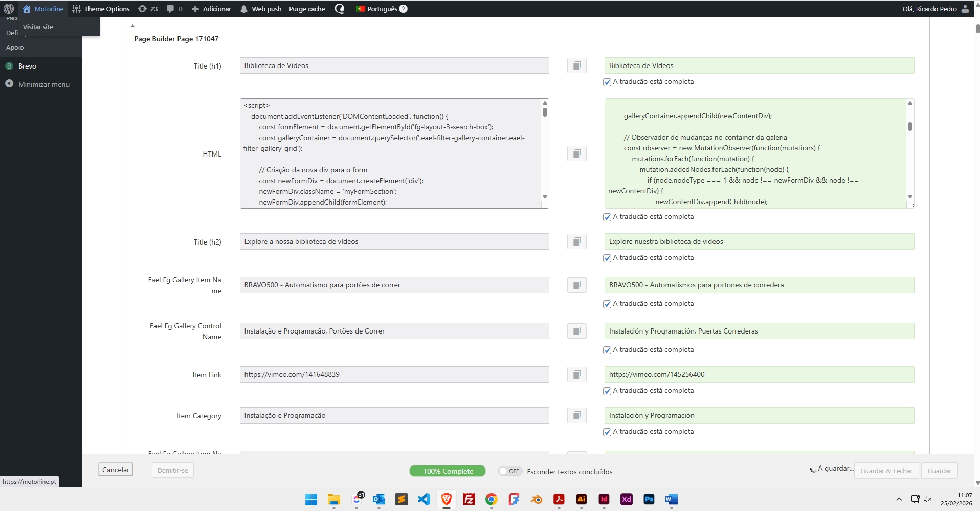Click Visitar site link

(38, 27)
